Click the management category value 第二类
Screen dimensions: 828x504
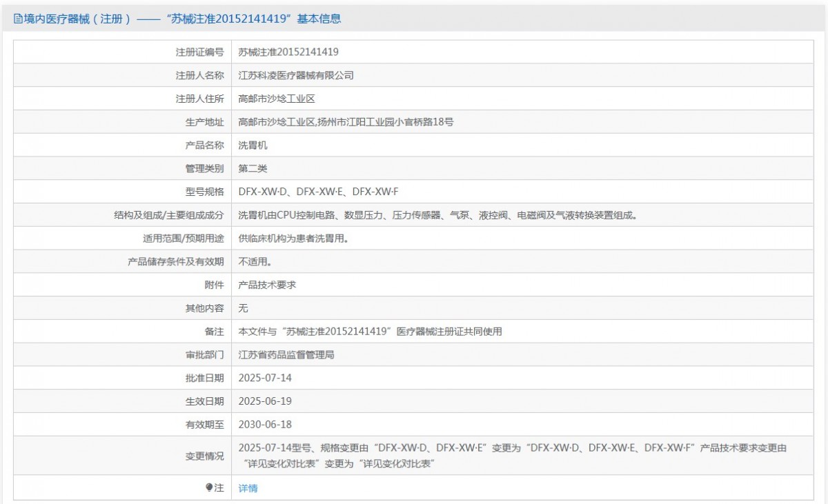253,168
